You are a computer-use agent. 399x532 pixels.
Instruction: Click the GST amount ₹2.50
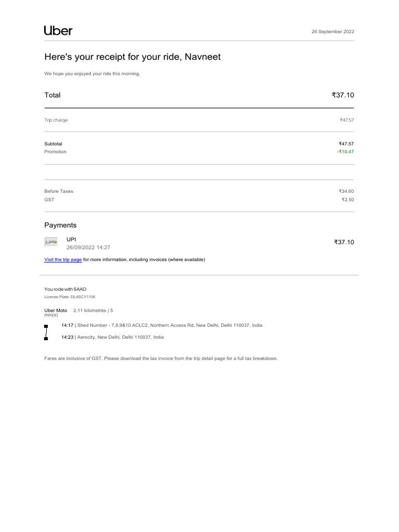click(348, 199)
